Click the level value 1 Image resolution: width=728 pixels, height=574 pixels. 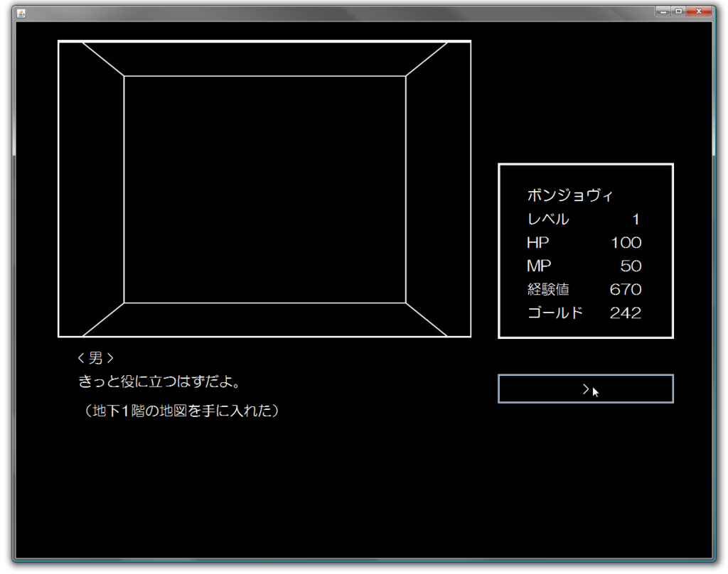(636, 219)
